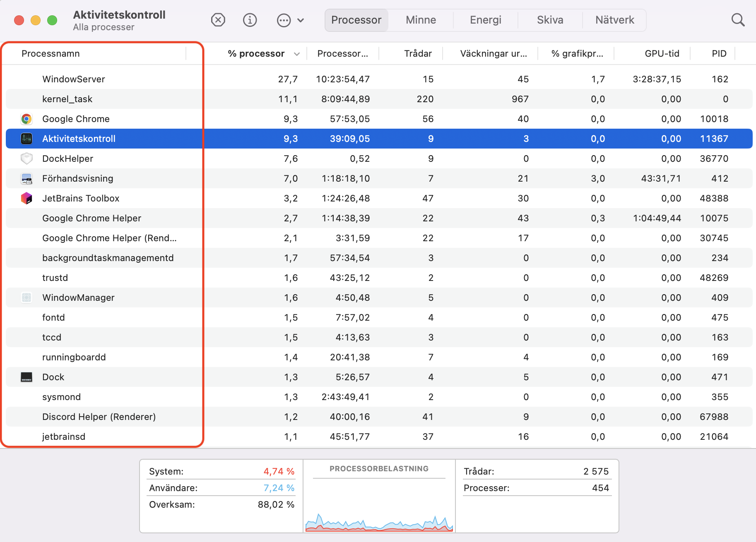Open the Skiva tab
The height and width of the screenshot is (542, 756).
point(550,20)
